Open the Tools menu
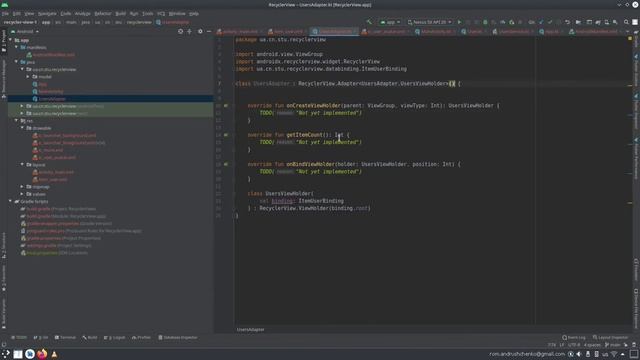The height and width of the screenshot is (360, 640). [x=147, y=13]
